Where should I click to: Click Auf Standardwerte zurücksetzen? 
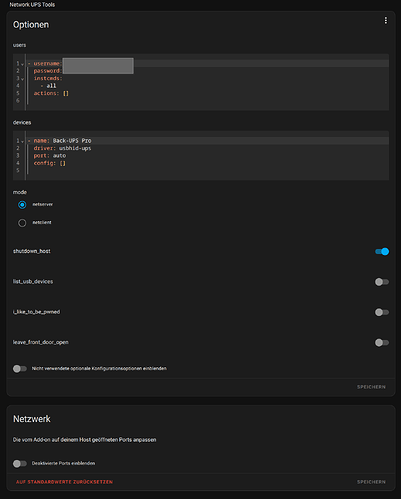click(64, 482)
